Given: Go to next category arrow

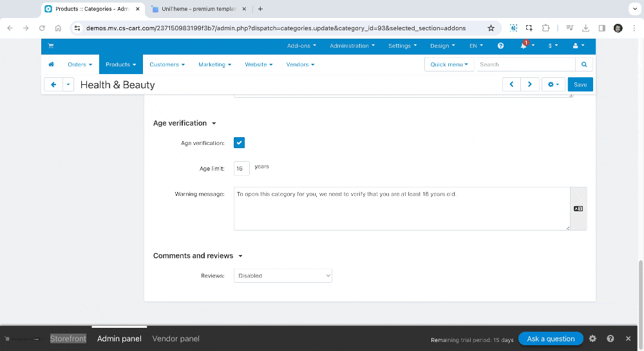Looking at the screenshot, I should [x=530, y=84].
